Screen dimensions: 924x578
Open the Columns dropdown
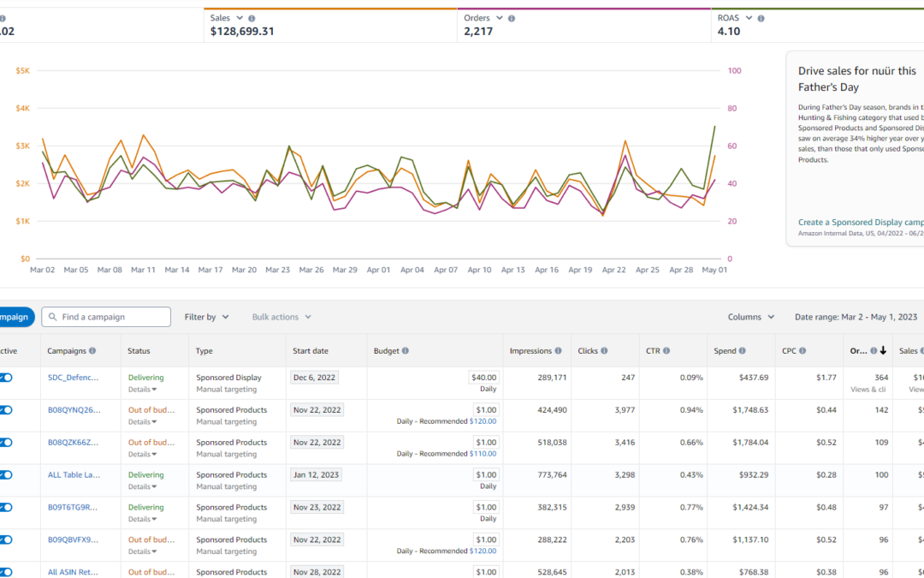(751, 317)
